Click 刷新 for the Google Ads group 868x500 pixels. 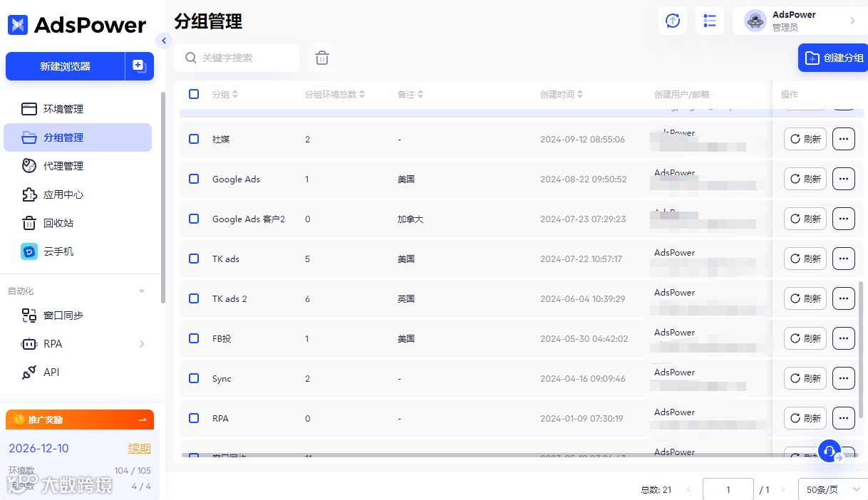805,179
